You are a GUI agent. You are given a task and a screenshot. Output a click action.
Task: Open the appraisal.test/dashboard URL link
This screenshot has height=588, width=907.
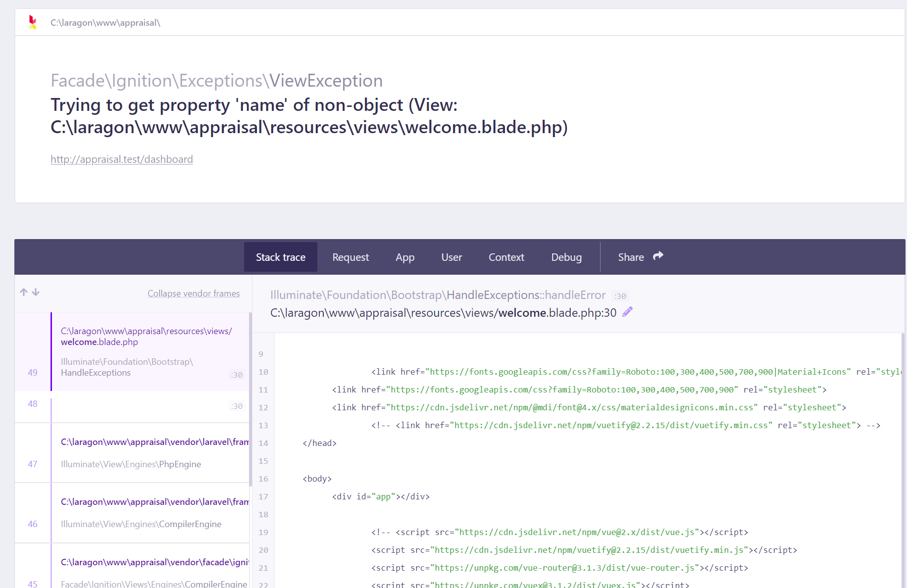(122, 159)
